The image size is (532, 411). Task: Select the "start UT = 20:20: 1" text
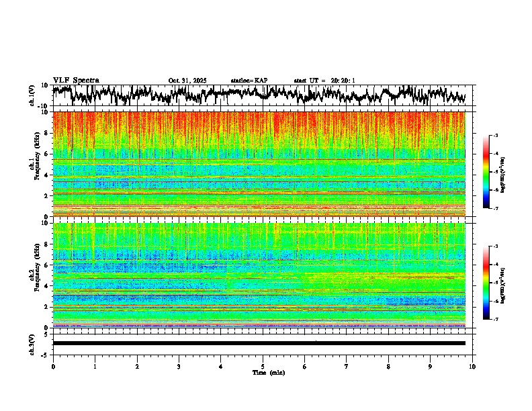pyautogui.click(x=324, y=81)
